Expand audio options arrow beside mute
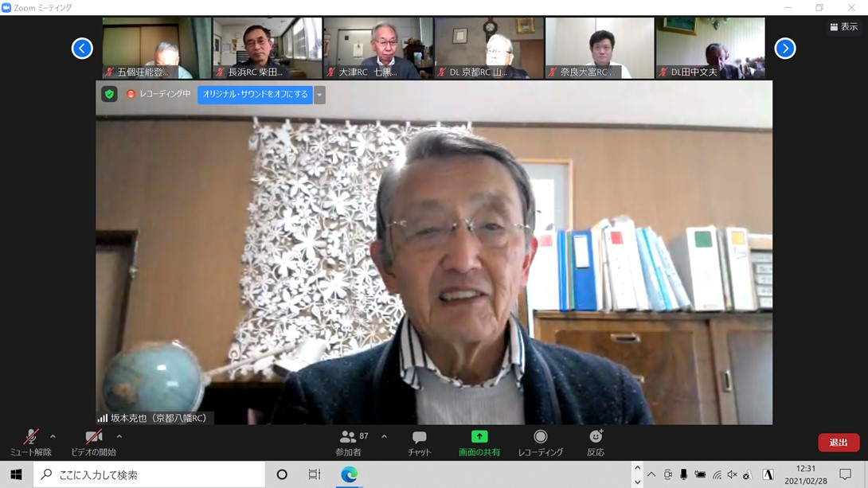 [x=53, y=436]
